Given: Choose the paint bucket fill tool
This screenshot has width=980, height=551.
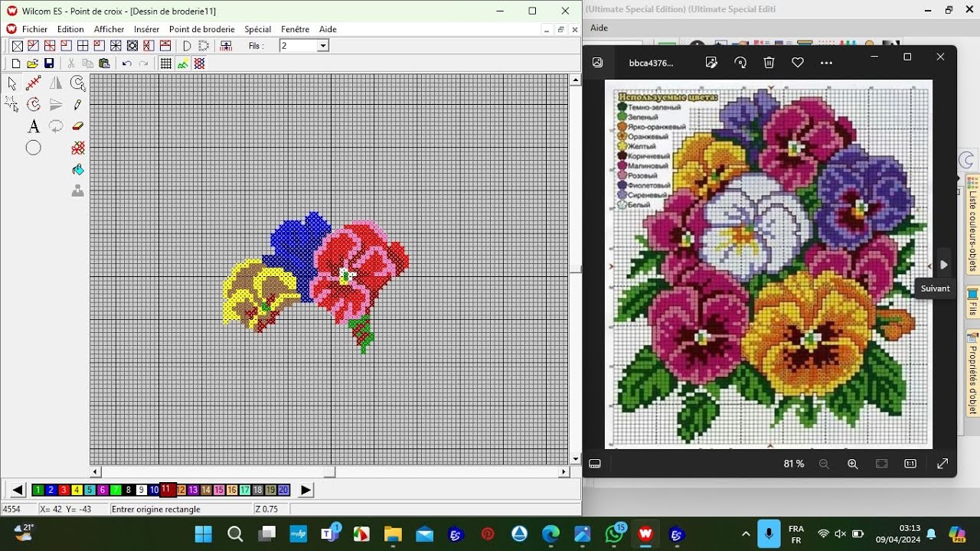Looking at the screenshot, I should coord(77,169).
